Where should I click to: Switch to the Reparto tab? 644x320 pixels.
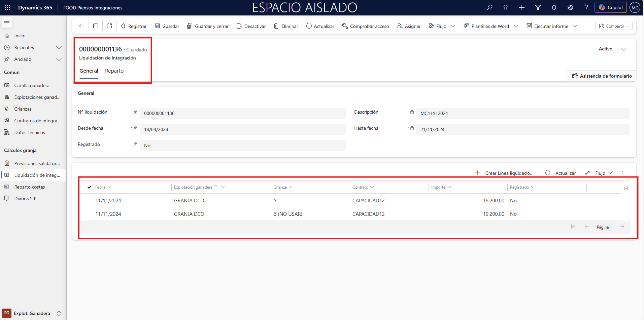click(x=114, y=71)
